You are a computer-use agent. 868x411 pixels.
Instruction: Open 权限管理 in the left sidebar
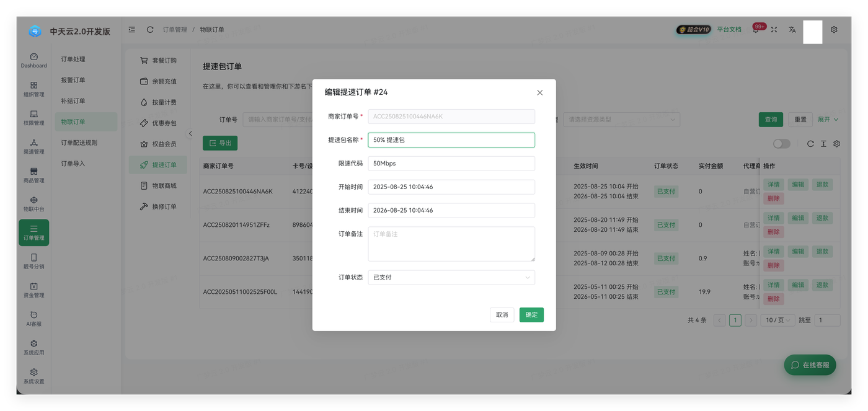click(x=33, y=118)
